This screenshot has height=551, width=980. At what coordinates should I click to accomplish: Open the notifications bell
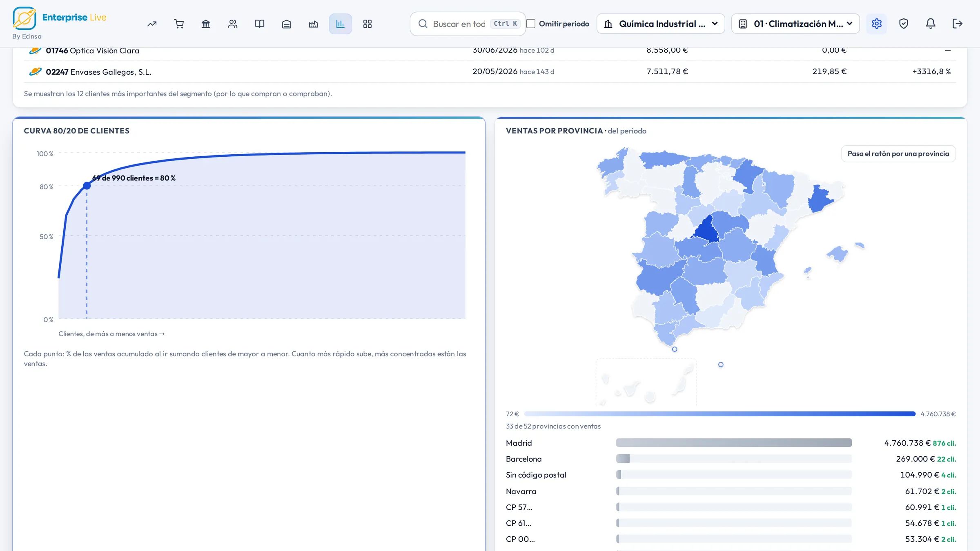pyautogui.click(x=931, y=24)
